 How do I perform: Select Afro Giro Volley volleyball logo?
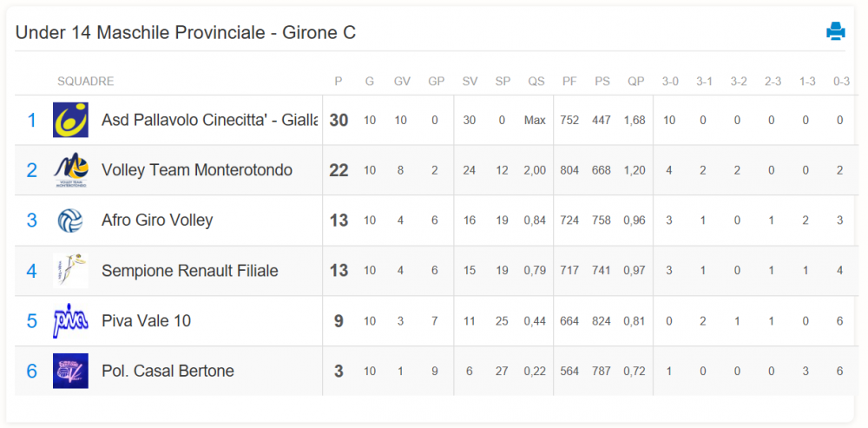point(70,221)
